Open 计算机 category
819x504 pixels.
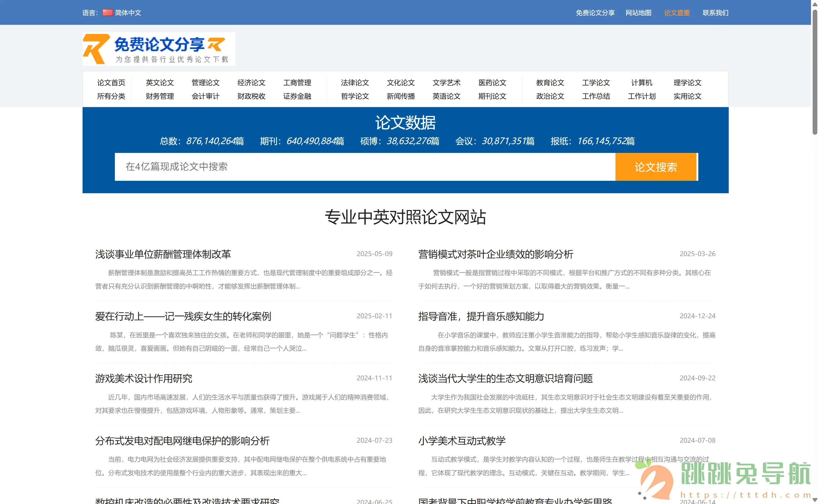642,82
